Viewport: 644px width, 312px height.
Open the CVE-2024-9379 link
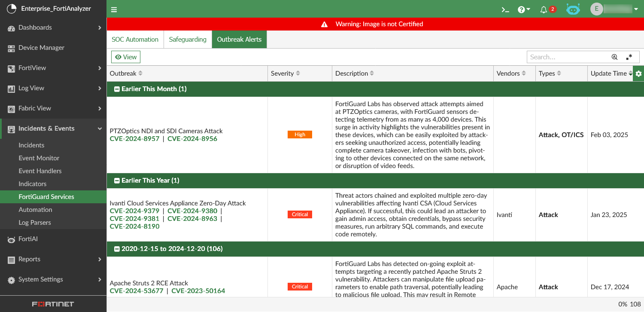[134, 211]
